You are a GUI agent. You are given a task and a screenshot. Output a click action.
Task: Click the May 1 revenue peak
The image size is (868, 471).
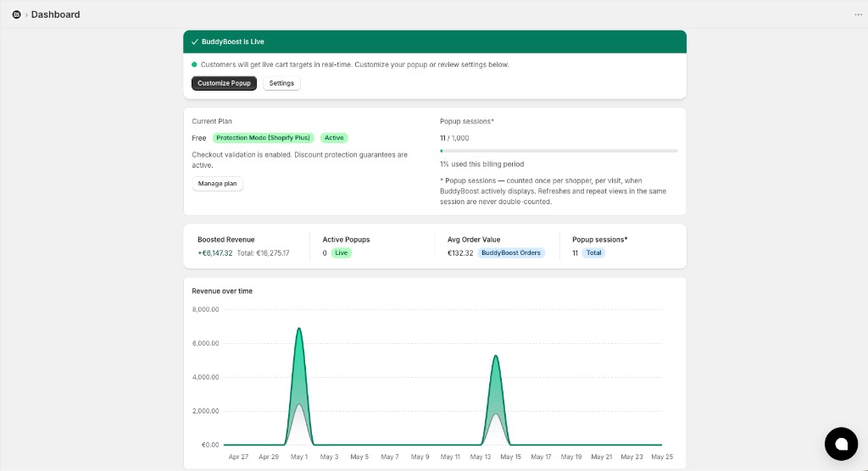(x=299, y=329)
